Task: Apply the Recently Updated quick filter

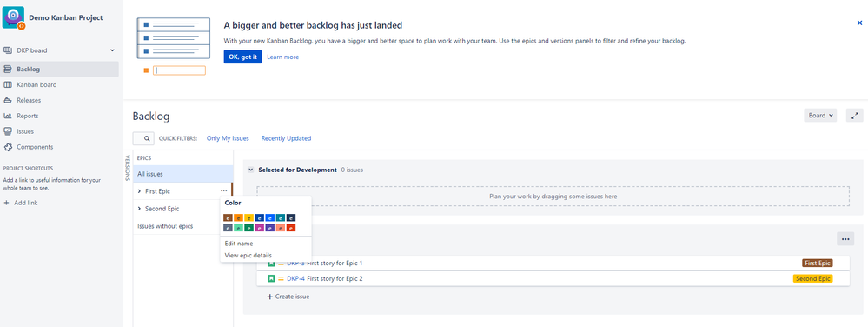Action: (286, 138)
